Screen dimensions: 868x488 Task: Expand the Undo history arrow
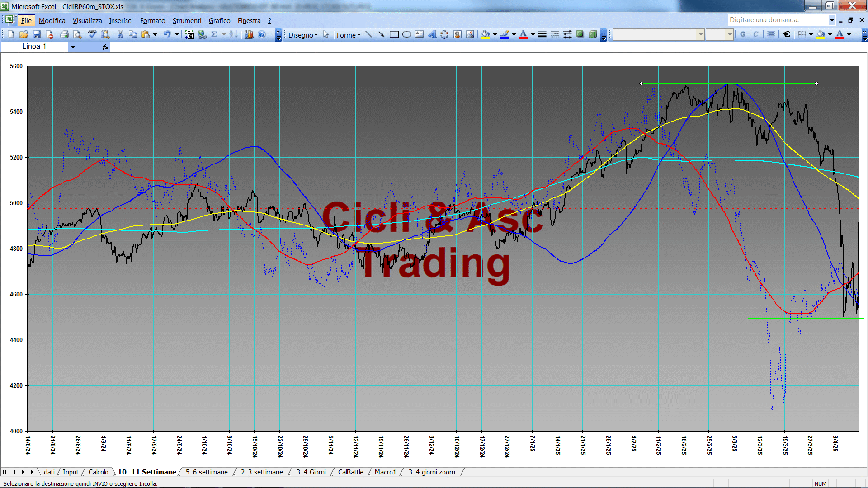pyautogui.click(x=177, y=34)
